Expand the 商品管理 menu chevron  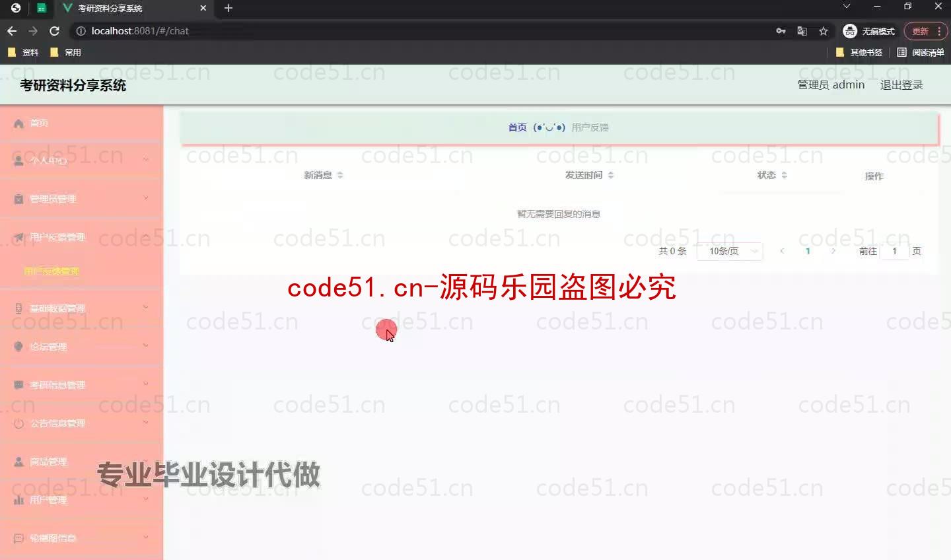[146, 460]
